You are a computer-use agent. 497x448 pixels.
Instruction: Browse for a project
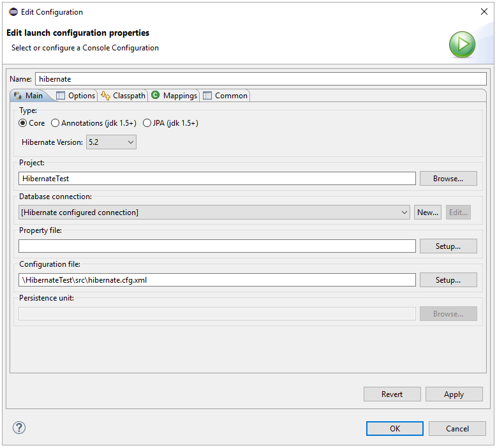click(x=448, y=179)
